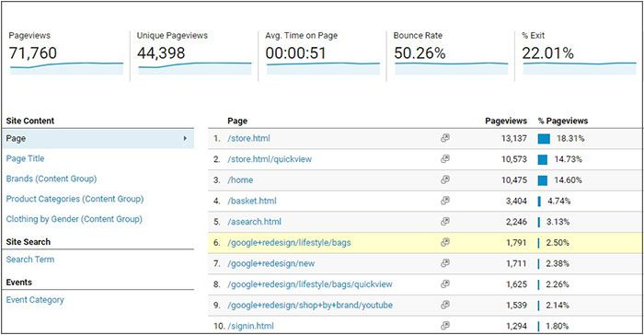Screen dimensions: 644x335
Task: Open /asearch.html via its external link icon
Action: coord(444,222)
